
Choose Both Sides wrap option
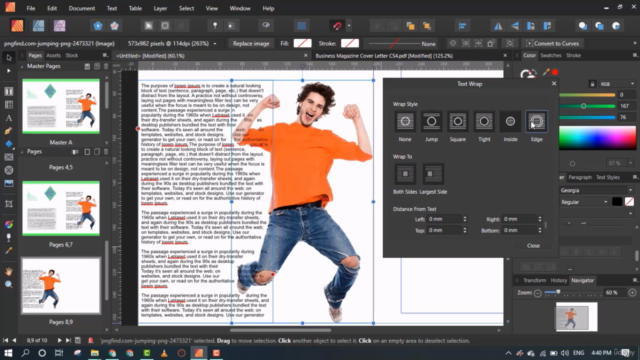pyautogui.click(x=405, y=174)
